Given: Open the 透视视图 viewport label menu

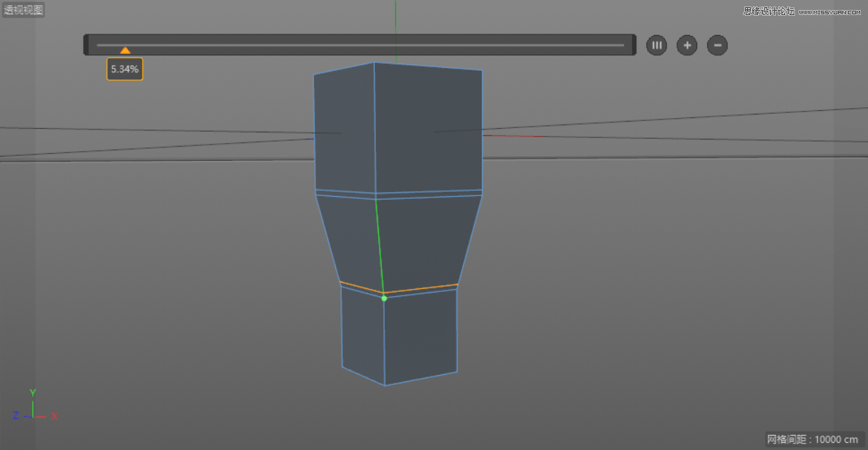Looking at the screenshot, I should [x=23, y=9].
